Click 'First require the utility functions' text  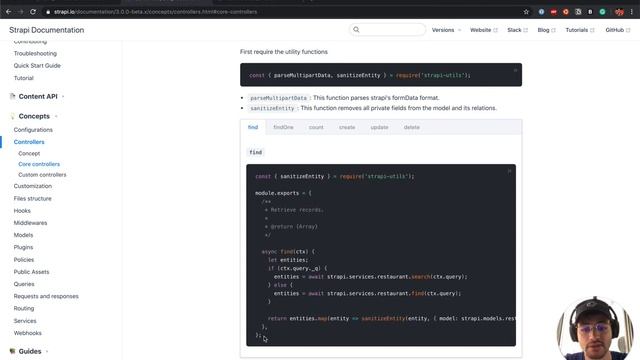284,52
